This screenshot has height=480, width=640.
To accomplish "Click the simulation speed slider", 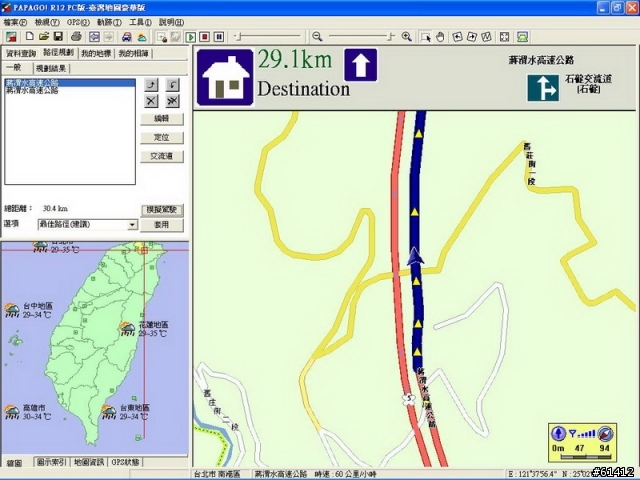I will (x=268, y=37).
